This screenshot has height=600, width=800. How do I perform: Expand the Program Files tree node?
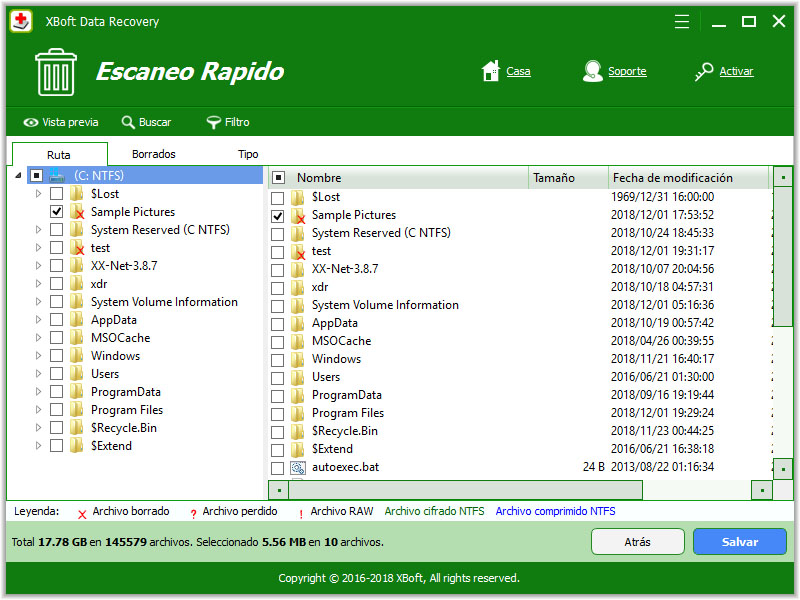pyautogui.click(x=38, y=410)
